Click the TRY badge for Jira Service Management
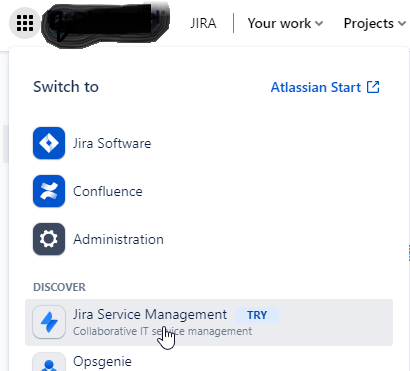This screenshot has width=410, height=371. pyautogui.click(x=257, y=315)
